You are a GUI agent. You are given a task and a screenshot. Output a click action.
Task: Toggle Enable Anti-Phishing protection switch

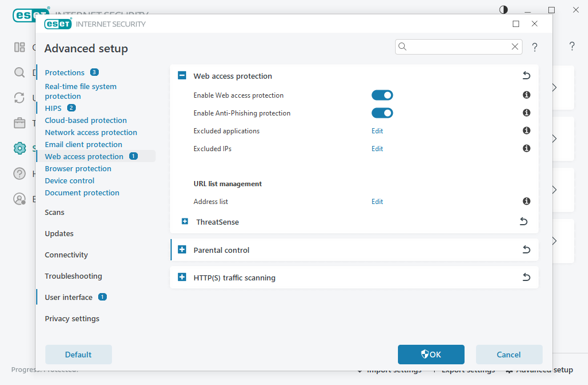point(382,113)
